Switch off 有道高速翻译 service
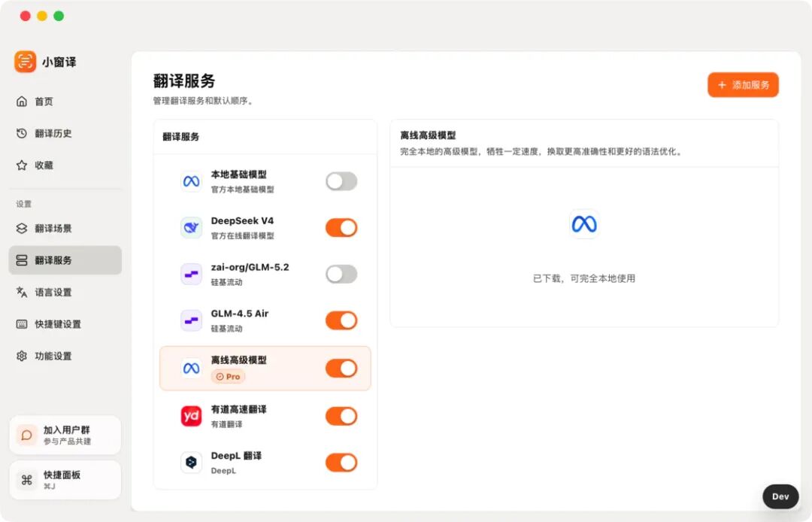 [x=341, y=416]
